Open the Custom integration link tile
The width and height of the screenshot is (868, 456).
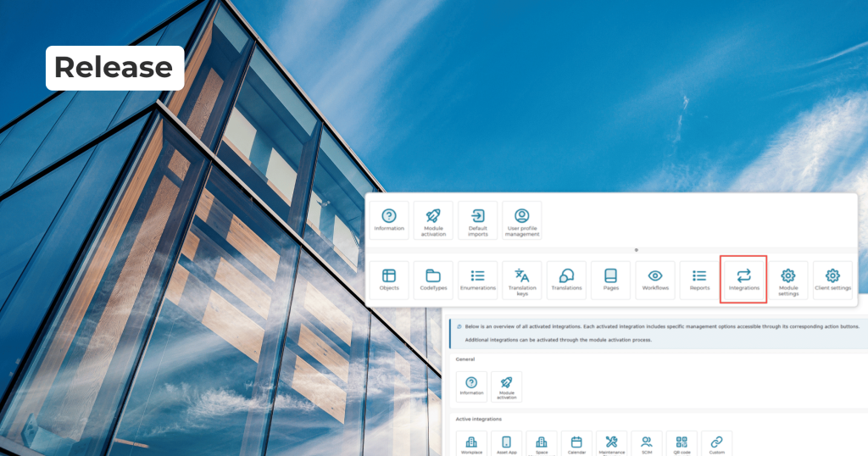[717, 444]
